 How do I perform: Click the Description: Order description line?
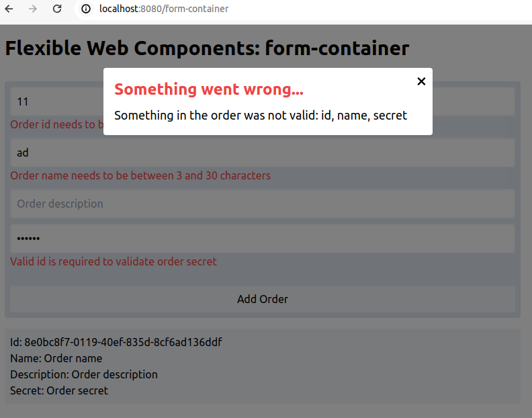click(x=84, y=374)
